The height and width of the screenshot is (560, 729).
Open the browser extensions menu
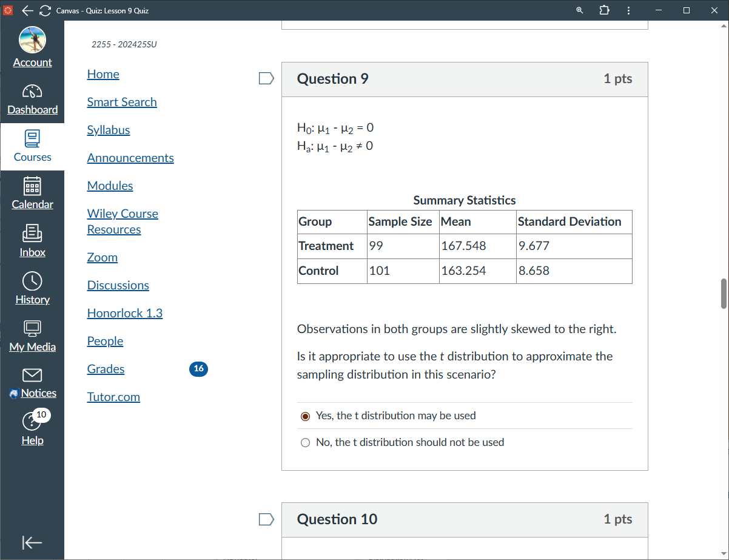pyautogui.click(x=604, y=10)
